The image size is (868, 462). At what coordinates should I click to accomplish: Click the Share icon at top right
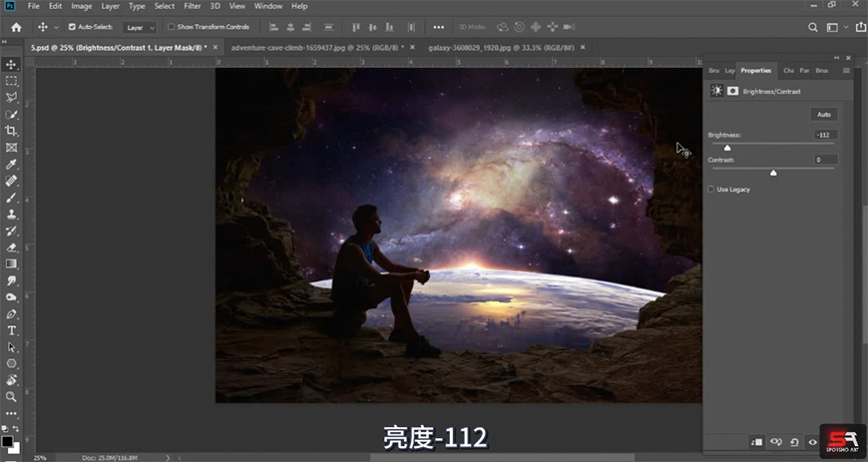pos(861,27)
